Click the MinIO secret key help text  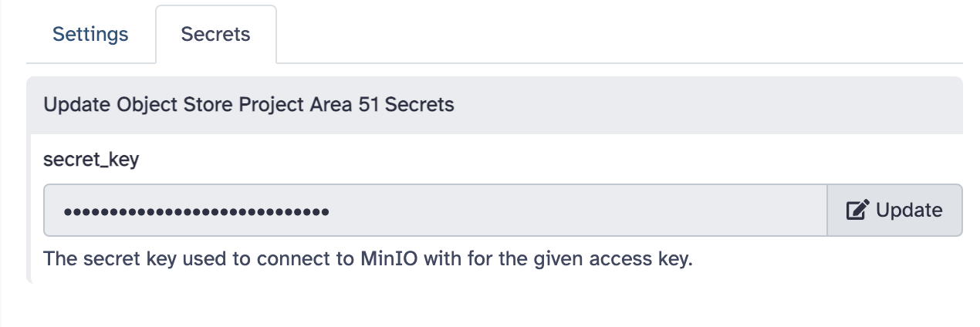pyautogui.click(x=368, y=258)
